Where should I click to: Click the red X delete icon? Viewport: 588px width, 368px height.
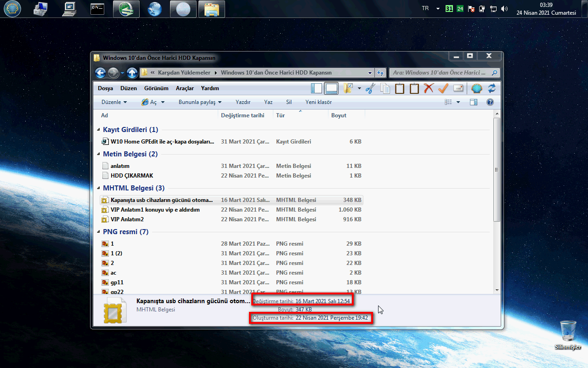[x=429, y=88]
